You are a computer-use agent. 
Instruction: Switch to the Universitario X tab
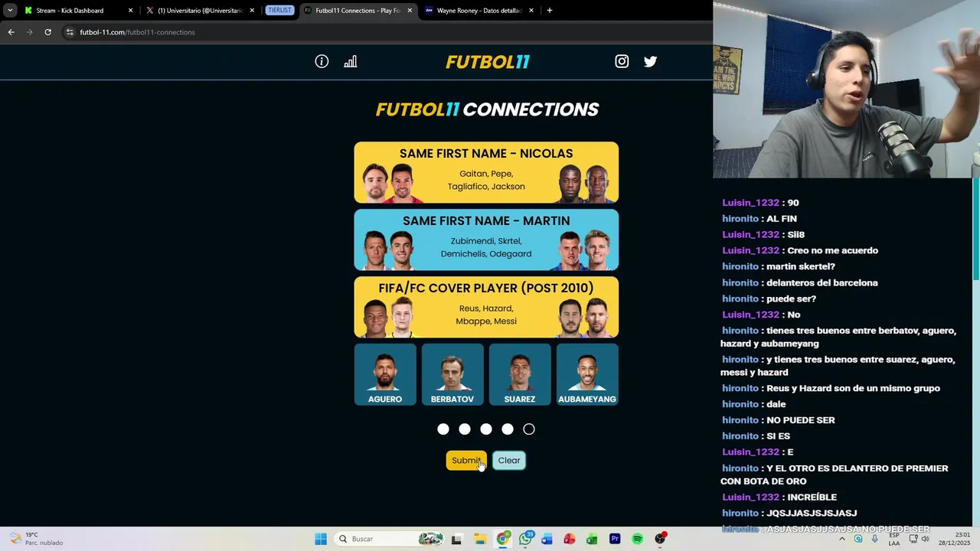pos(201,11)
